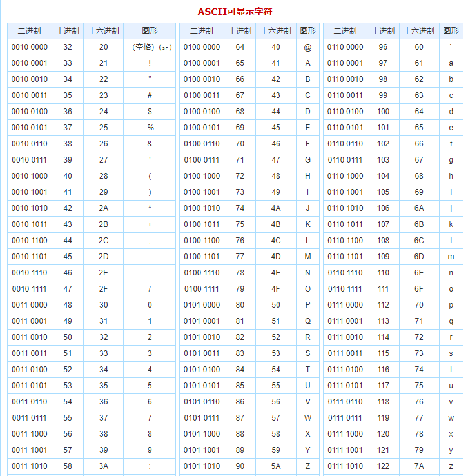Viewport: 468px width, 476px height.
Task: Click the binary cell '0110 0001'
Action: click(x=345, y=63)
